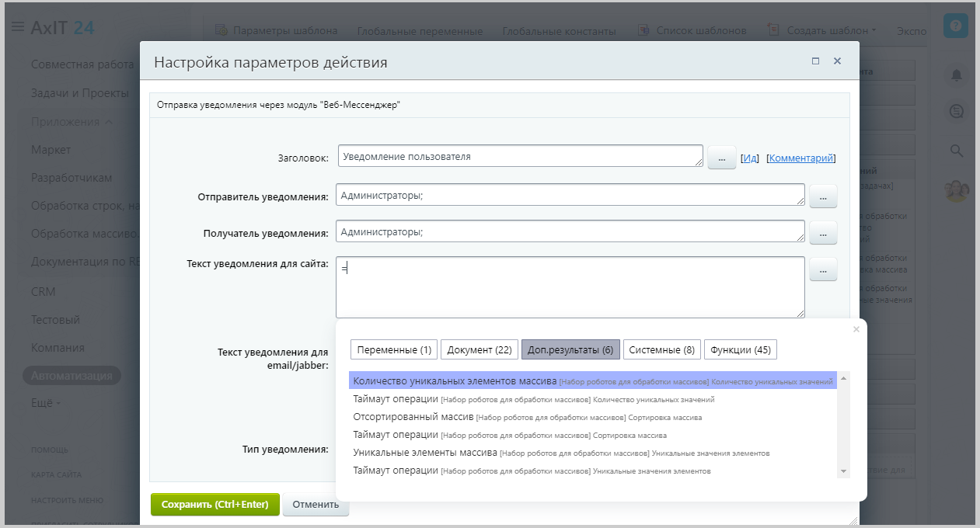Close the variable picker popup with X
This screenshot has width=980, height=528.
click(x=856, y=329)
